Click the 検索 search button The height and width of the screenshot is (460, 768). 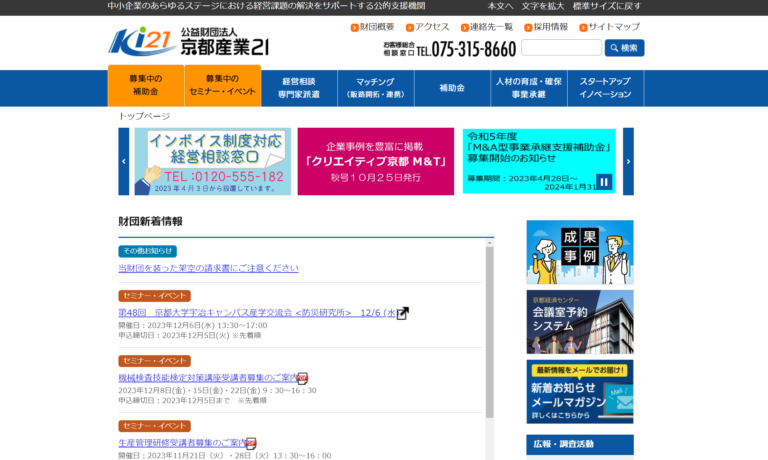pos(624,48)
